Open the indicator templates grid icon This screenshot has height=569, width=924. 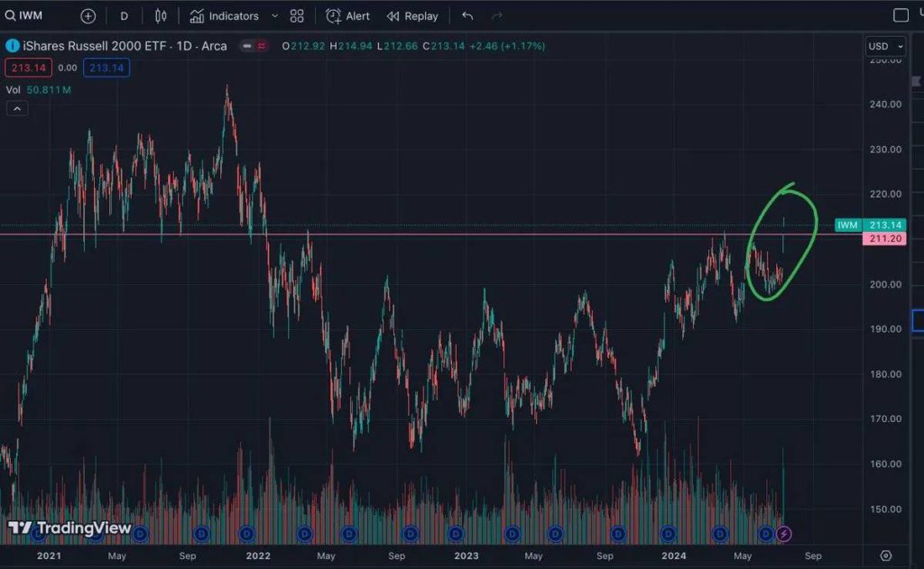click(x=297, y=15)
